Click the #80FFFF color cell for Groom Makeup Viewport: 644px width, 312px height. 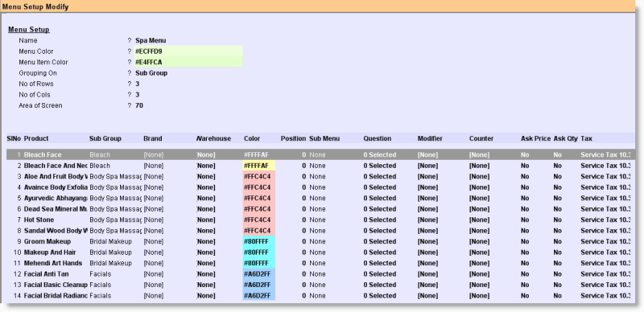point(258,241)
